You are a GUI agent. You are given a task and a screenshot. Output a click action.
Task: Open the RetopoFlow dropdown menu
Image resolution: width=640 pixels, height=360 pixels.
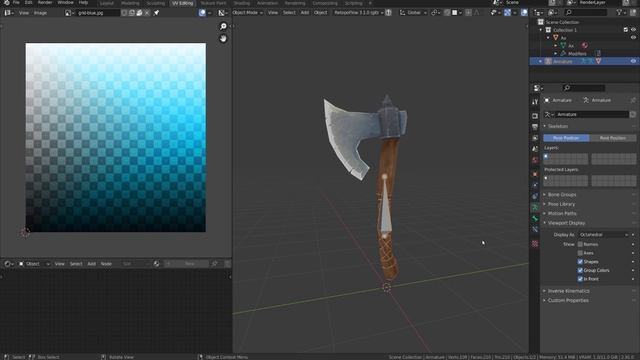[358, 13]
